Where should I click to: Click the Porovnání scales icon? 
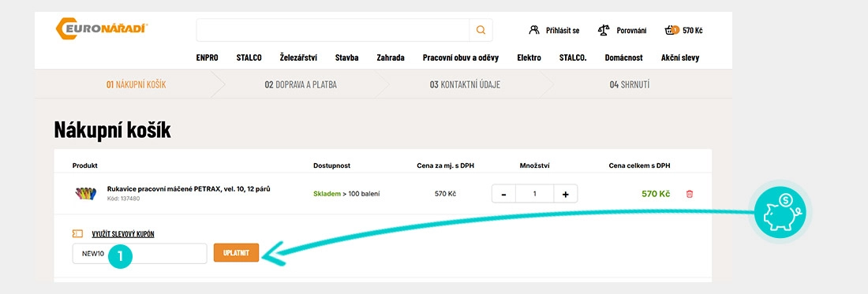[604, 30]
